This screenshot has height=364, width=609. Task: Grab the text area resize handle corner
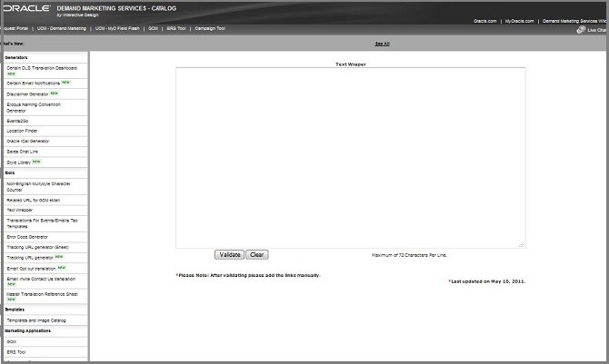(x=522, y=244)
